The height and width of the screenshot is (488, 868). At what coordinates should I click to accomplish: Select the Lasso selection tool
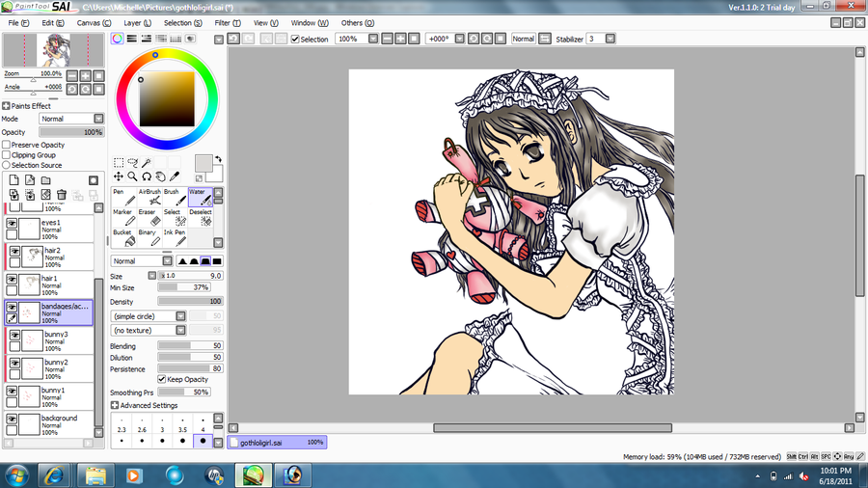(x=132, y=163)
